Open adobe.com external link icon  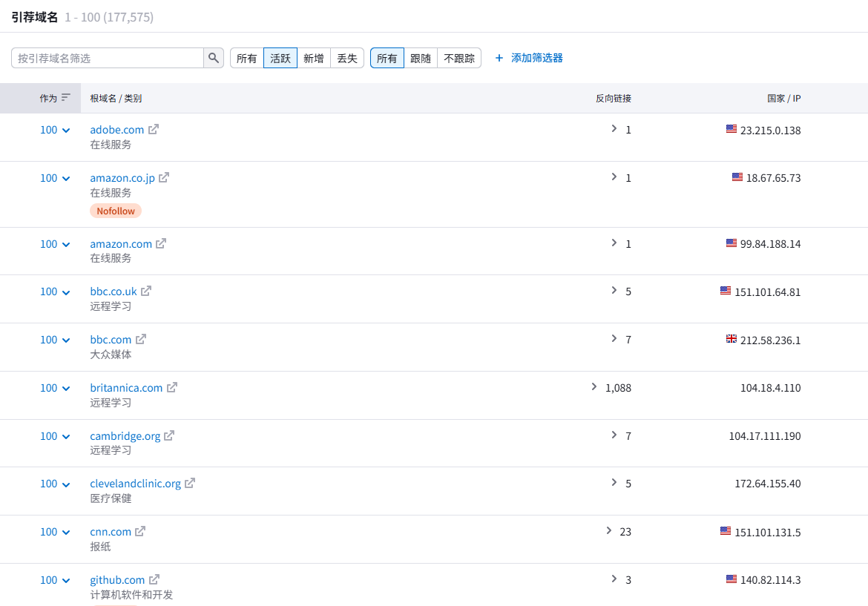pyautogui.click(x=154, y=129)
